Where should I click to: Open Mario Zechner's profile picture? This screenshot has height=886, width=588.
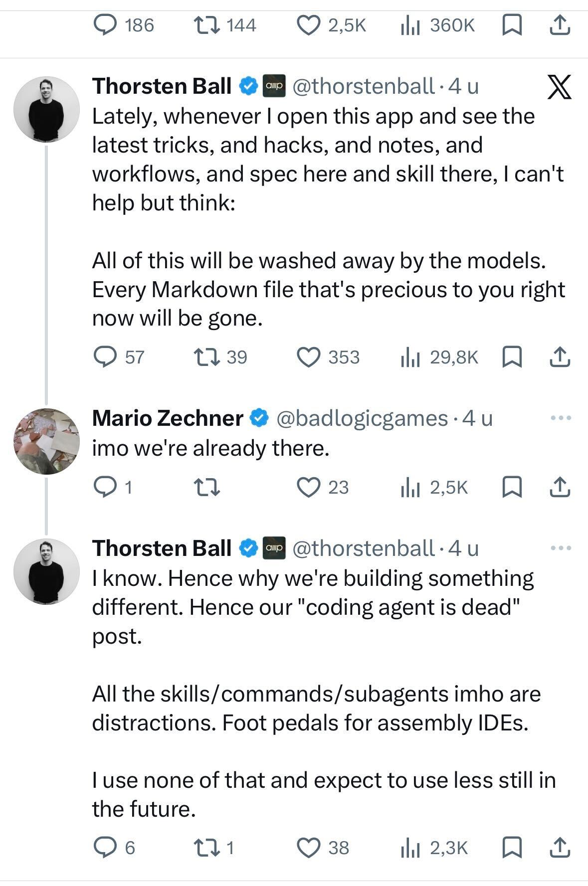click(x=46, y=441)
